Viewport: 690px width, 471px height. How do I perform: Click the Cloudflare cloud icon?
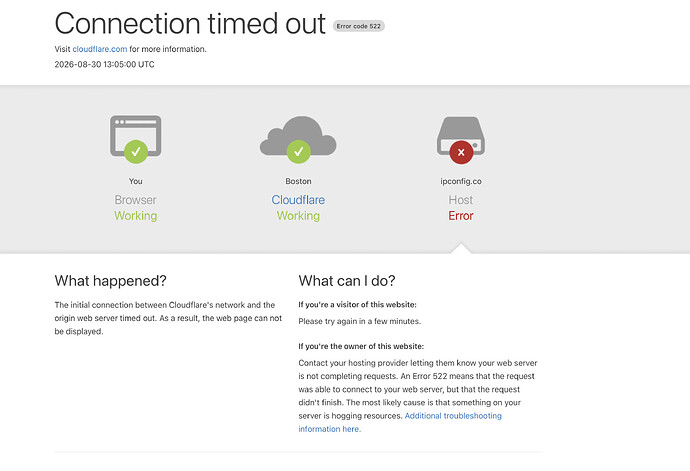298,136
